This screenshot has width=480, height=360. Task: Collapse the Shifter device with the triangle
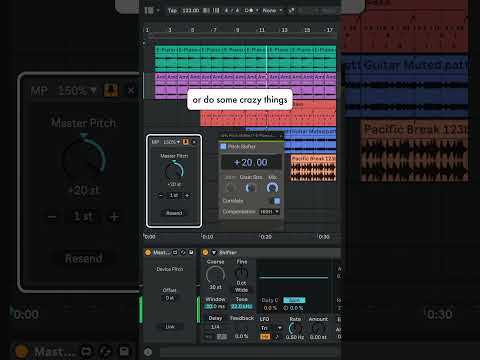pyautogui.click(x=214, y=252)
